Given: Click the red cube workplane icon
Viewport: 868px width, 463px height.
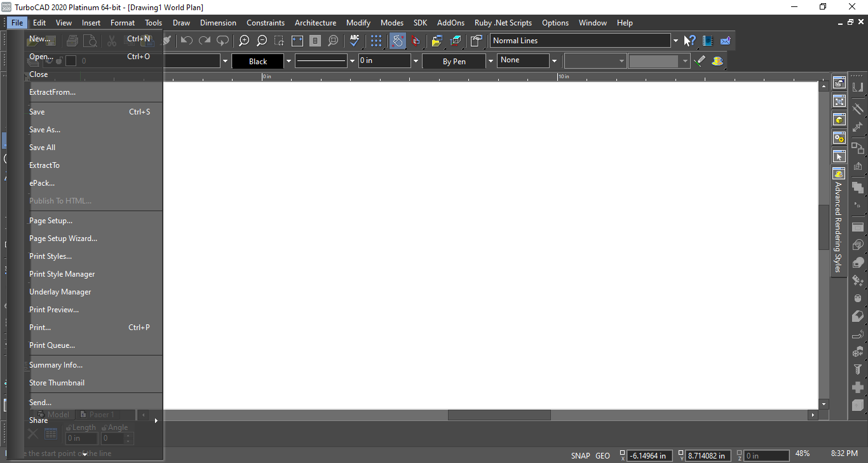Looking at the screenshot, I should click(416, 41).
